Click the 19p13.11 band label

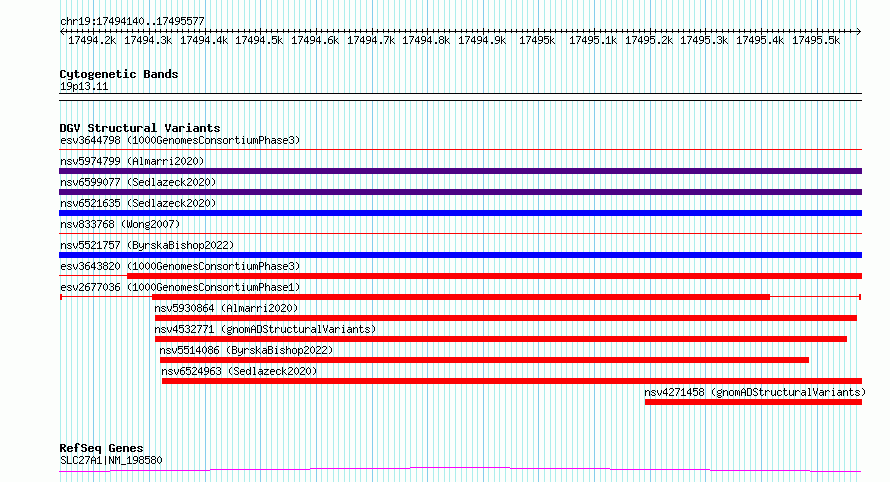(x=84, y=86)
